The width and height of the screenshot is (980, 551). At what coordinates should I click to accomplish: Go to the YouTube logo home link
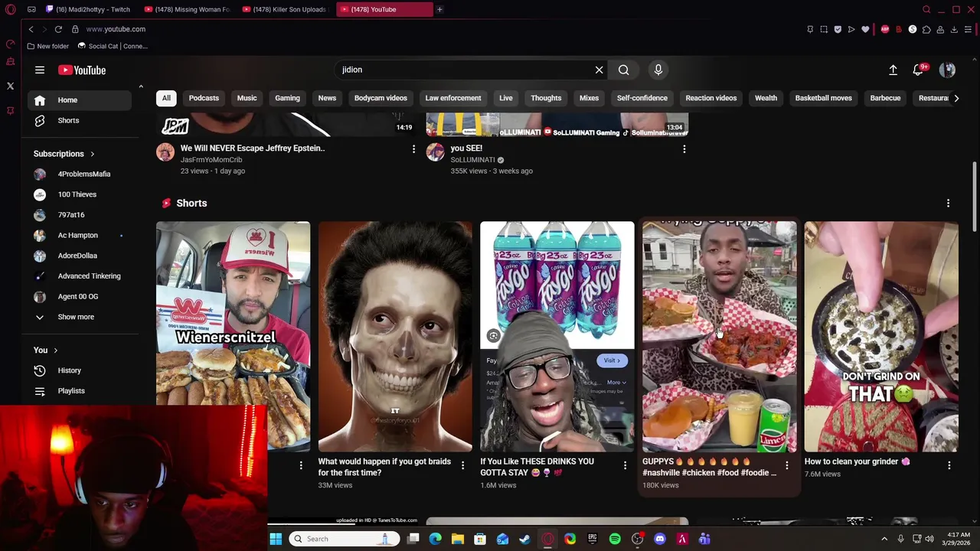[x=81, y=70]
